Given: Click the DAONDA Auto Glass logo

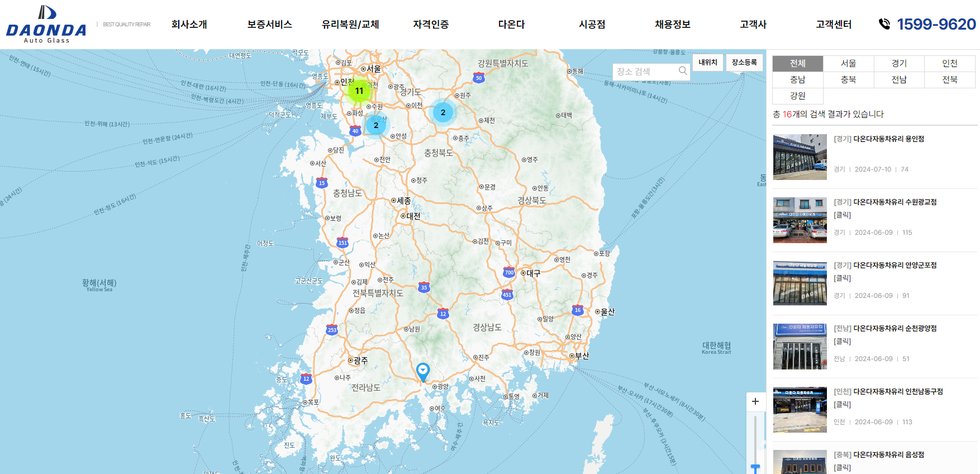Looking at the screenshot, I should 46,24.
